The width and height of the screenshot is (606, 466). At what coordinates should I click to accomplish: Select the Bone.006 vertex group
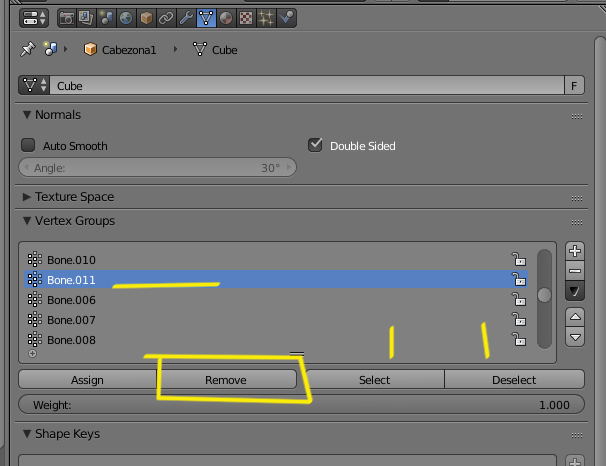click(276, 300)
